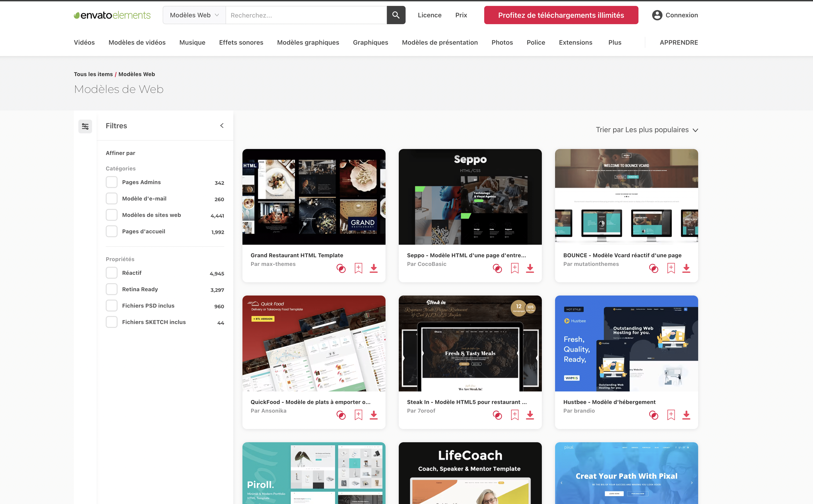Click the Envato Elements logo
Image resolution: width=813 pixels, height=504 pixels.
pos(112,15)
